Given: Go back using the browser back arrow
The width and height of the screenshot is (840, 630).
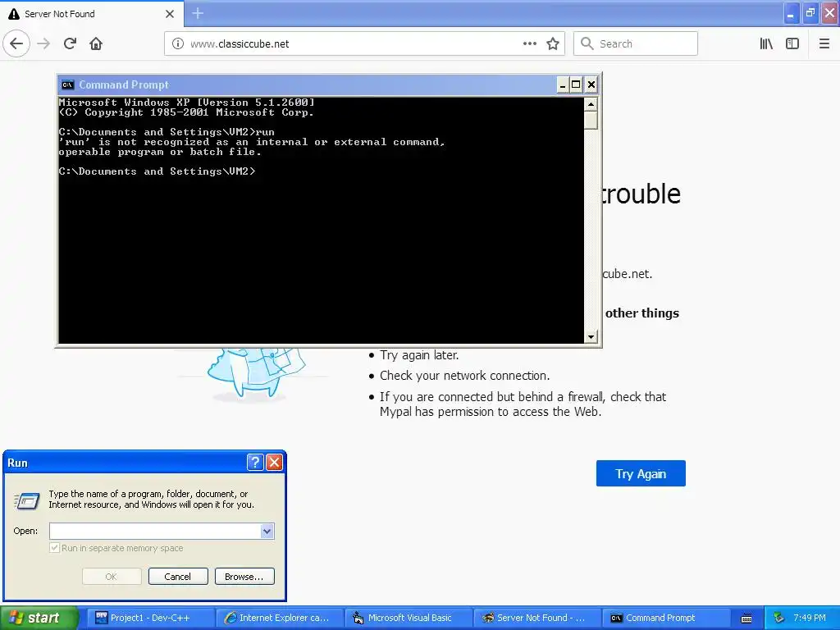Looking at the screenshot, I should [16, 43].
